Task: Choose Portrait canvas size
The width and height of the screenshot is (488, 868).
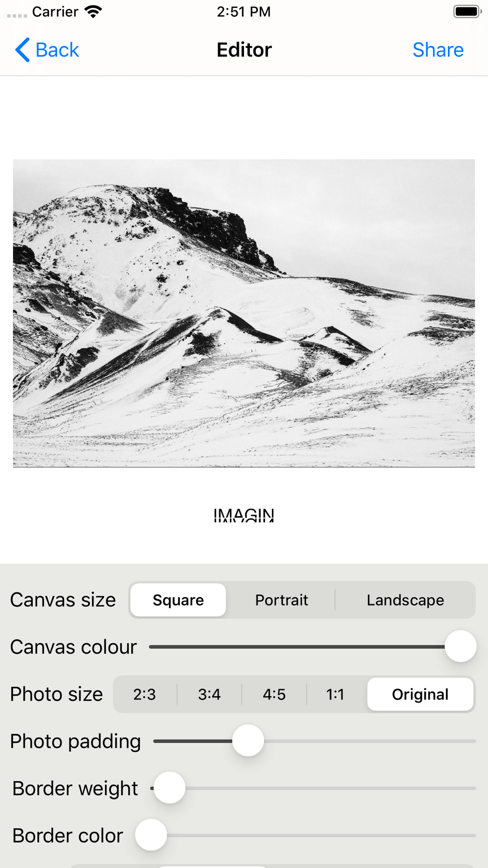Action: point(282,600)
